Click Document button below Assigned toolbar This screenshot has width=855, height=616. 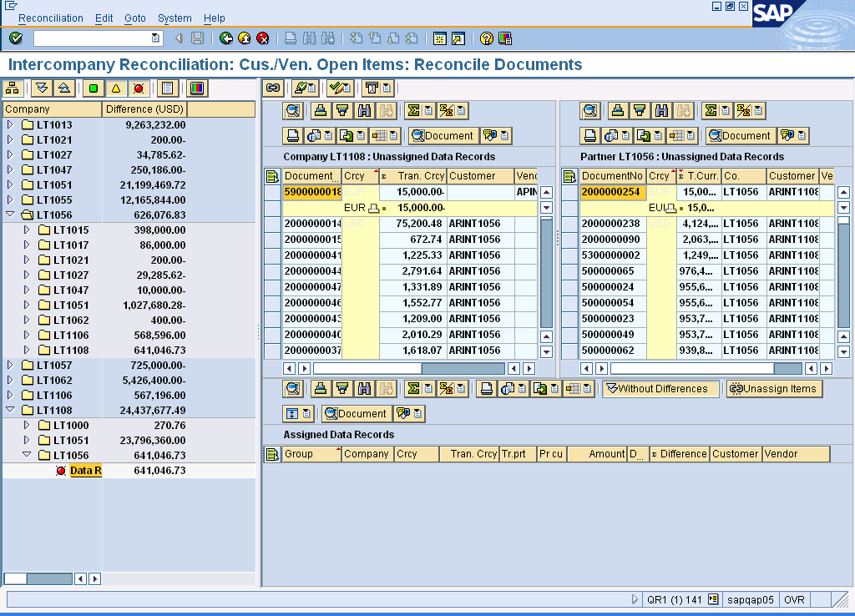(356, 414)
